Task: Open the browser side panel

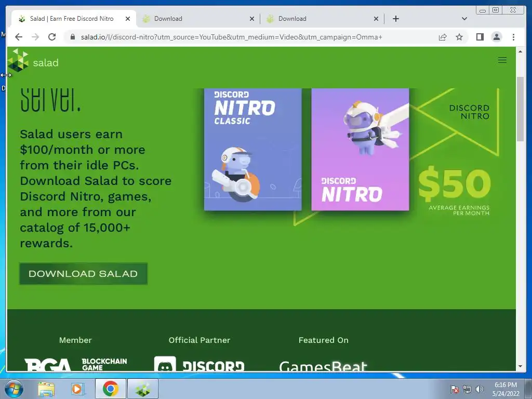Action: 480,37
